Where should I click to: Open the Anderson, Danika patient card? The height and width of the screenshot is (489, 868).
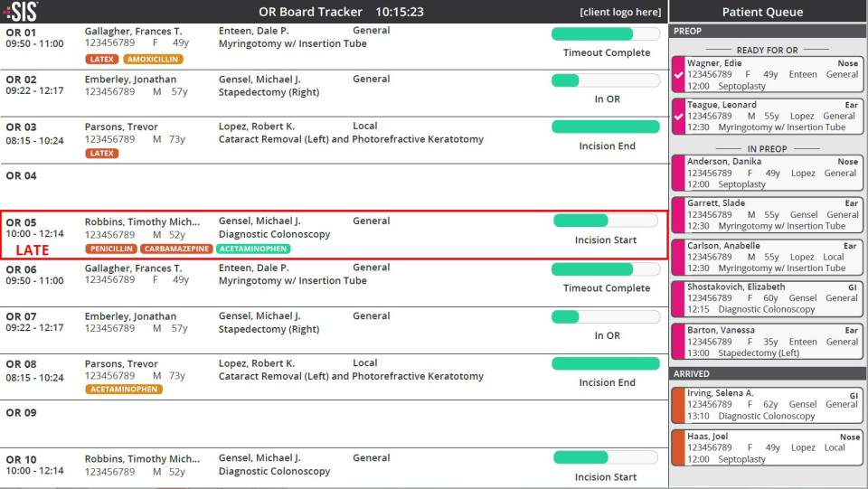[x=768, y=174]
